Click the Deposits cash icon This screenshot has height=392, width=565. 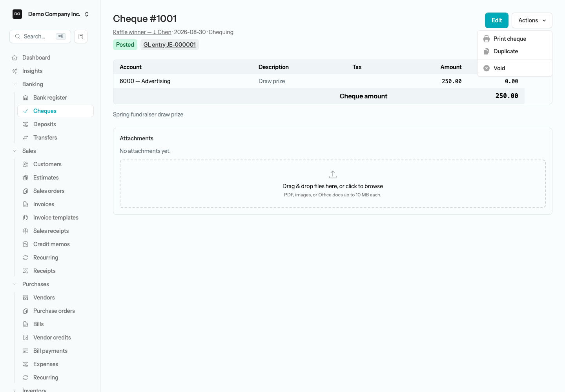pyautogui.click(x=26, y=124)
